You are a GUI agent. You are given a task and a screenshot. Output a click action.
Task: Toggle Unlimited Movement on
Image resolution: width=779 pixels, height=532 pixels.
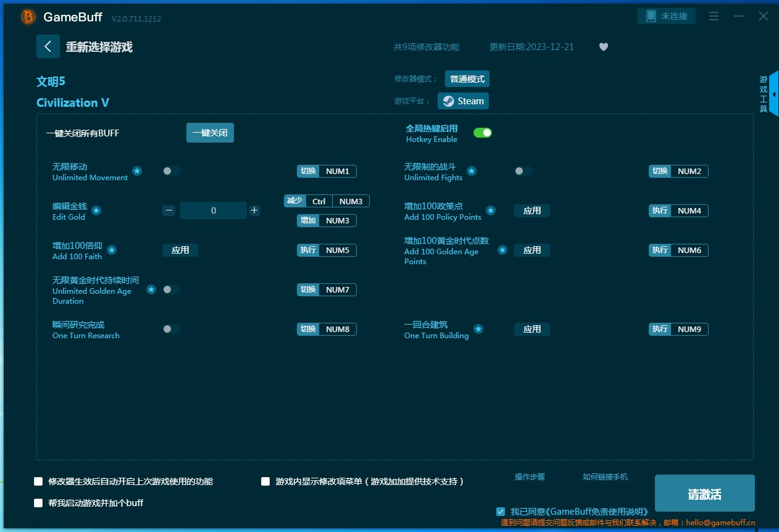point(171,171)
